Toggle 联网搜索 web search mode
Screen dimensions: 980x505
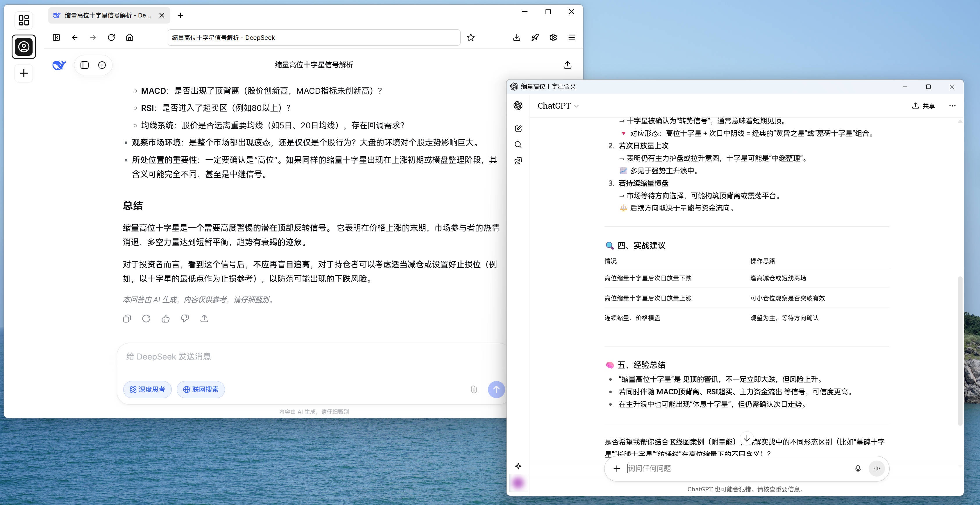[x=201, y=389]
